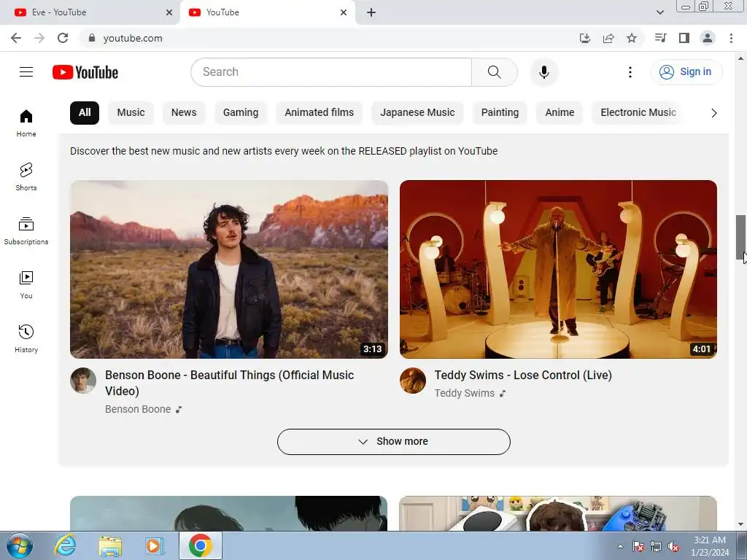Go forward in browser

39,38
